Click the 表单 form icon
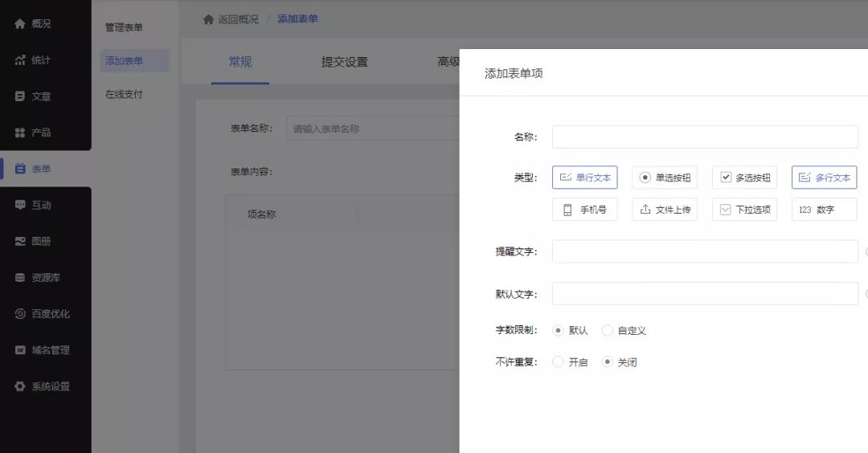The width and height of the screenshot is (868, 453). [x=20, y=169]
